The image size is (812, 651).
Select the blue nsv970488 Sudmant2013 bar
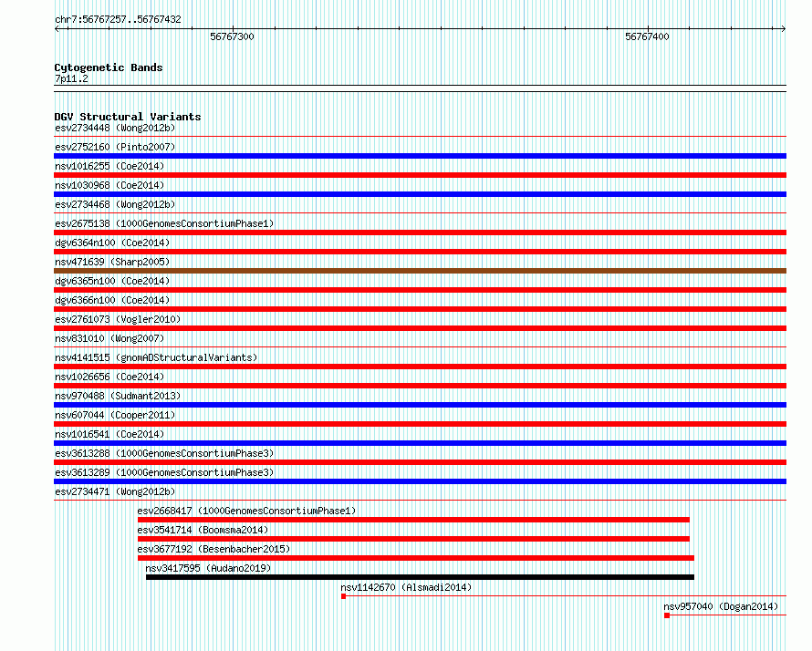(420, 405)
